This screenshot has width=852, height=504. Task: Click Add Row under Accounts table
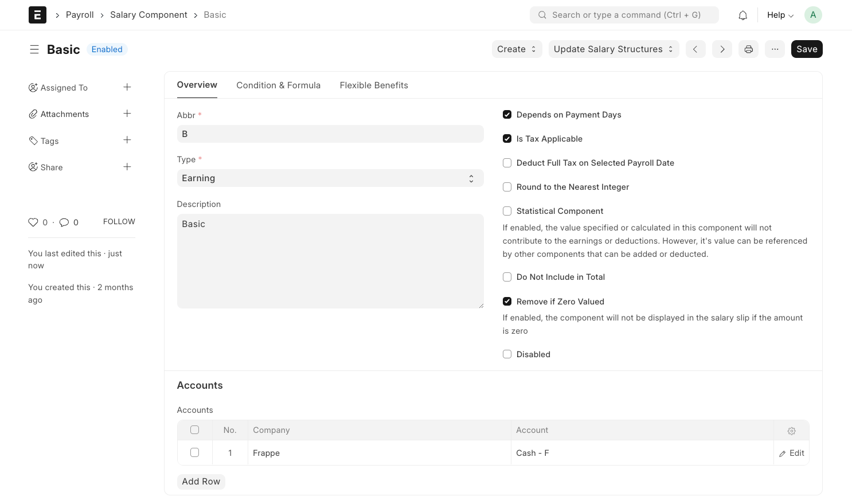[x=201, y=482]
